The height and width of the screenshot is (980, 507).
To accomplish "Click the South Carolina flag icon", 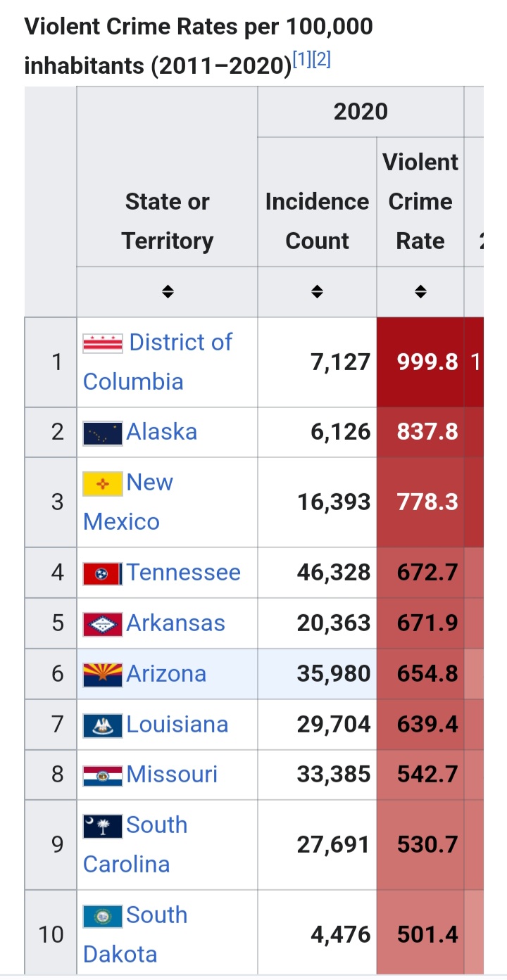I will click(x=104, y=825).
